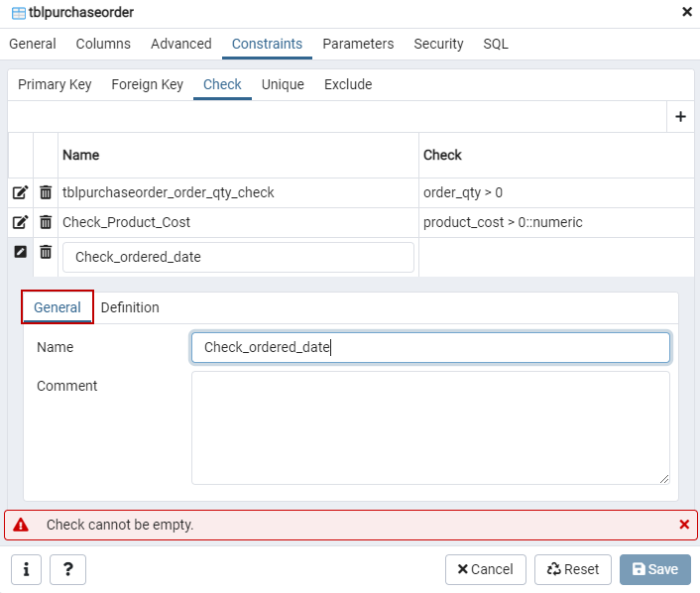Viewport: 700px width, 593px height.
Task: Delete the Check_ordered_date constraint row
Action: (x=46, y=252)
